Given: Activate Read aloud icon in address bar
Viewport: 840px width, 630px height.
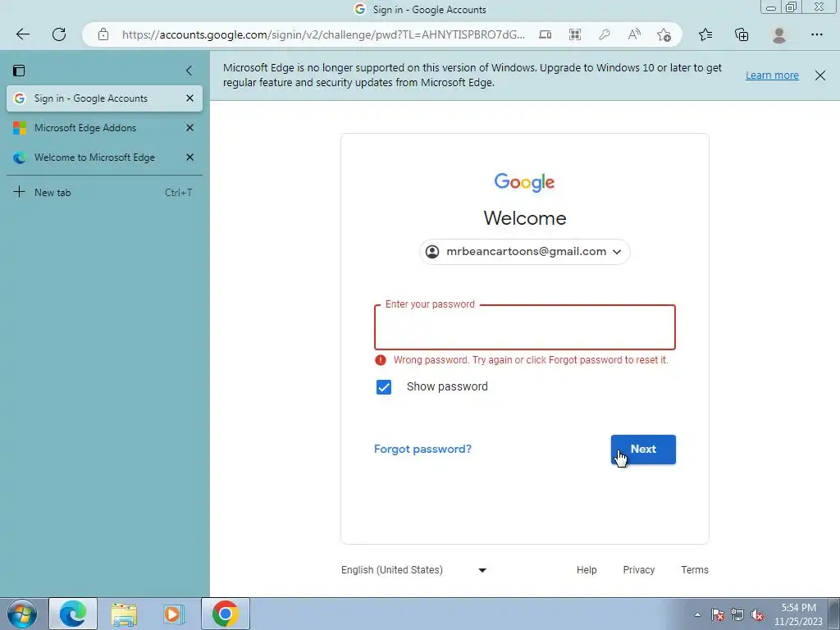Looking at the screenshot, I should click(x=634, y=34).
